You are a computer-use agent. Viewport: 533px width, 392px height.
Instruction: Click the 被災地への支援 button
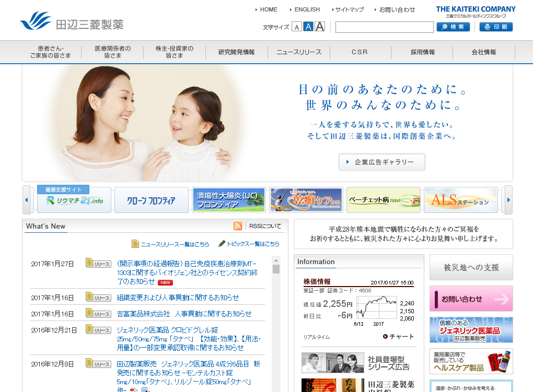471,267
